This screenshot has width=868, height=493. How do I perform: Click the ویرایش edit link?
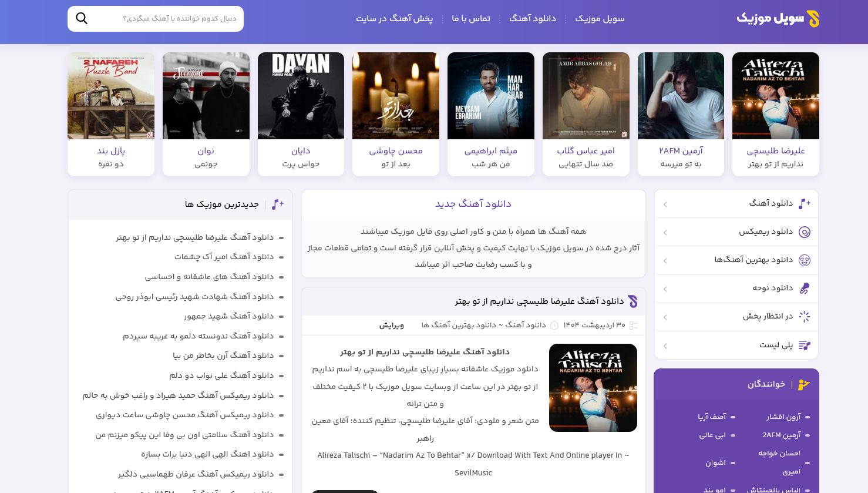pos(392,325)
